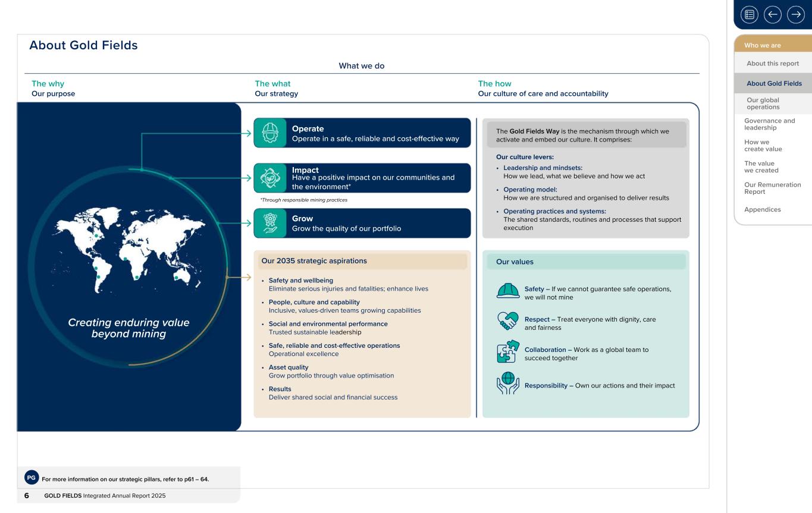Screen dimensions: 812x513
Task: Click Creating enduring value beyond mining text
Action: point(128,328)
